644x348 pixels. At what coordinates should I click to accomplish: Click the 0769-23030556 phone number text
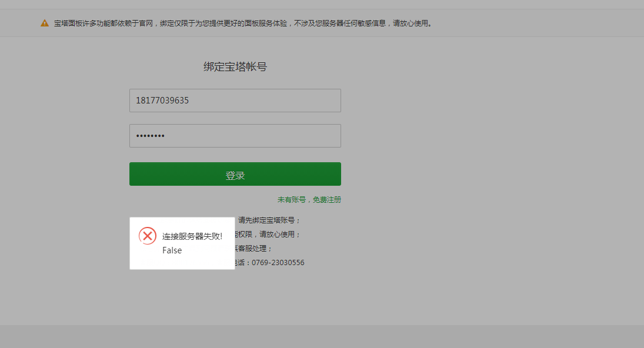(278, 263)
